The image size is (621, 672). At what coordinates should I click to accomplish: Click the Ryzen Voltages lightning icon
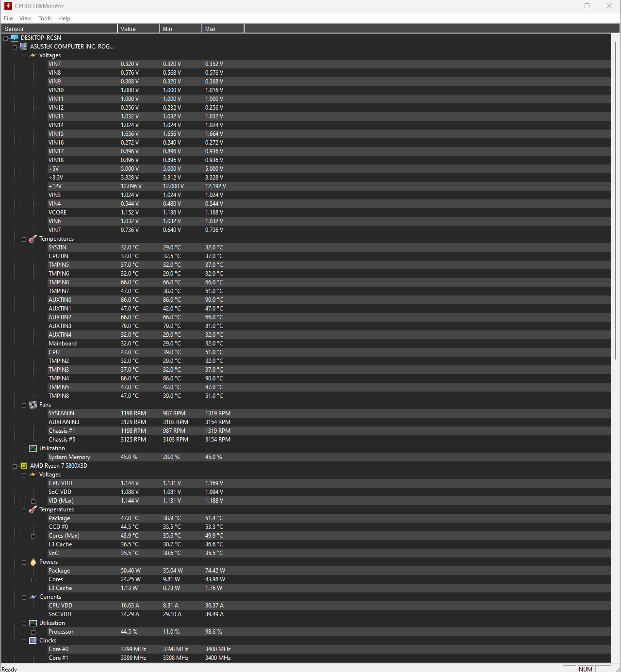pos(33,475)
